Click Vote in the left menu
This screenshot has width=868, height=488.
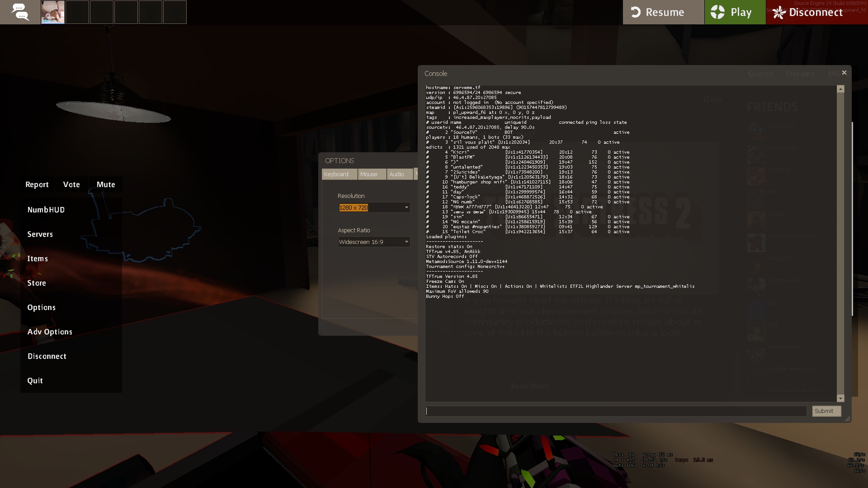click(71, 184)
